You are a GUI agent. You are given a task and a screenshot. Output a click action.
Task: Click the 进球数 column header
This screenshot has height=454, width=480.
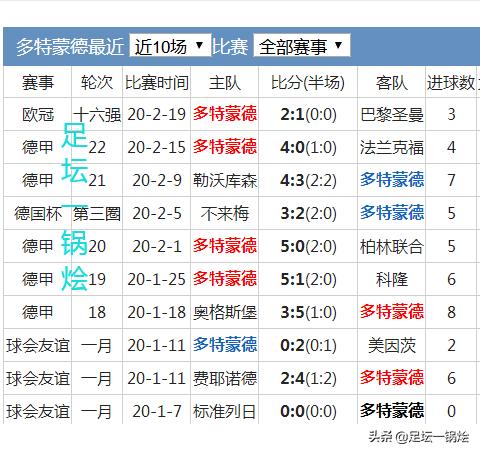(x=451, y=82)
